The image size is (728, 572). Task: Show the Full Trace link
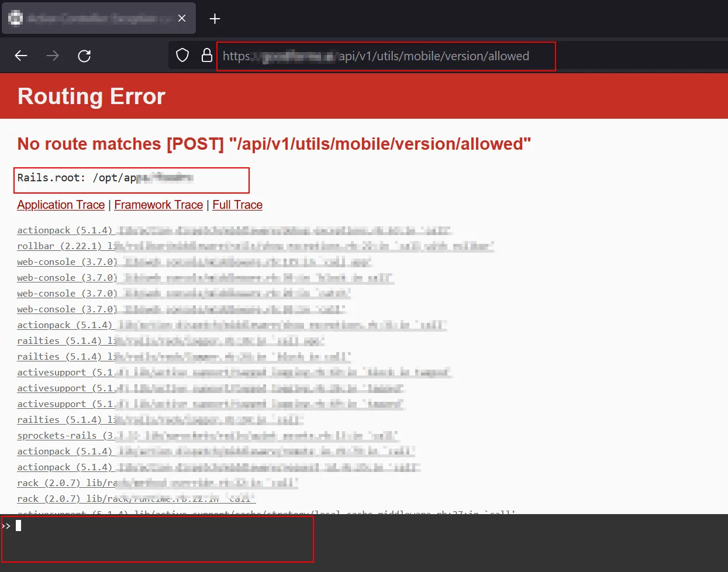click(x=237, y=205)
